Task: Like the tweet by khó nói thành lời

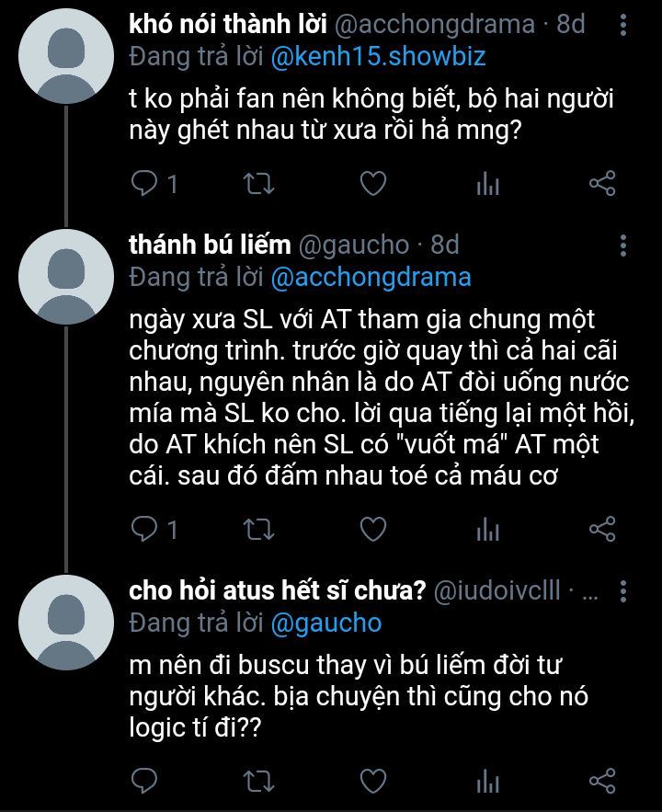Action: tap(372, 184)
